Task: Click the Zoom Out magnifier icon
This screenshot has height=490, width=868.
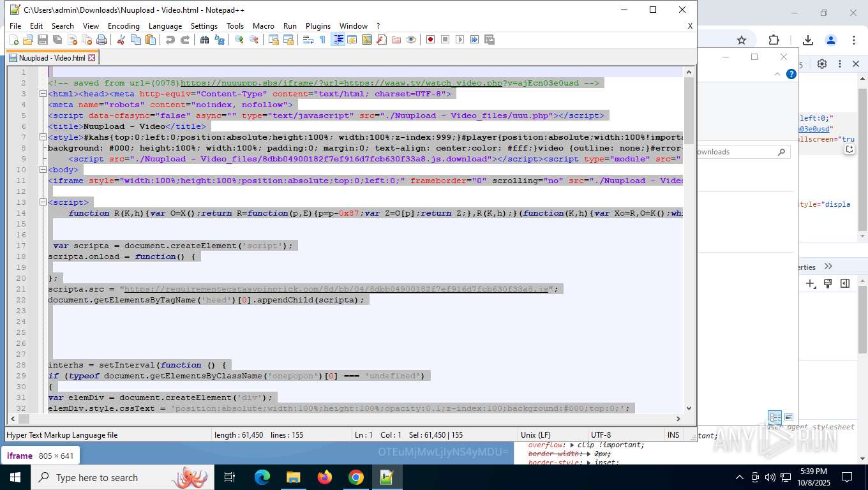Action: 253,40
